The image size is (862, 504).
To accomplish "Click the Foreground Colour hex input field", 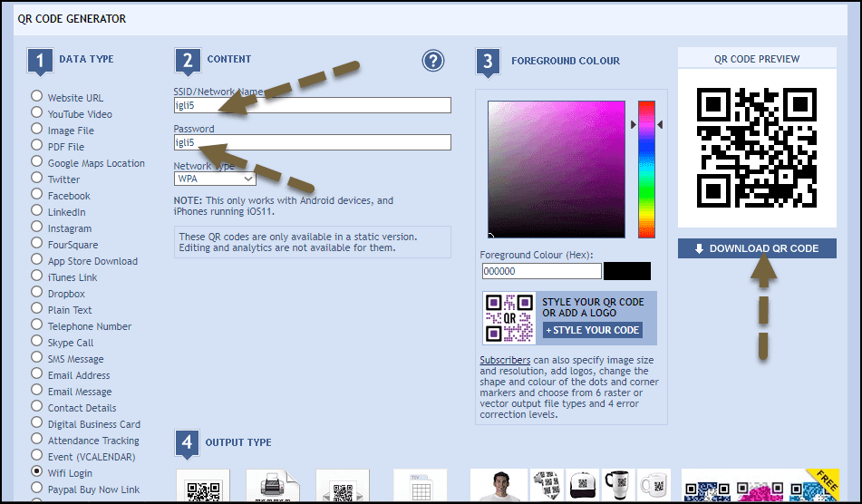I will [540, 271].
